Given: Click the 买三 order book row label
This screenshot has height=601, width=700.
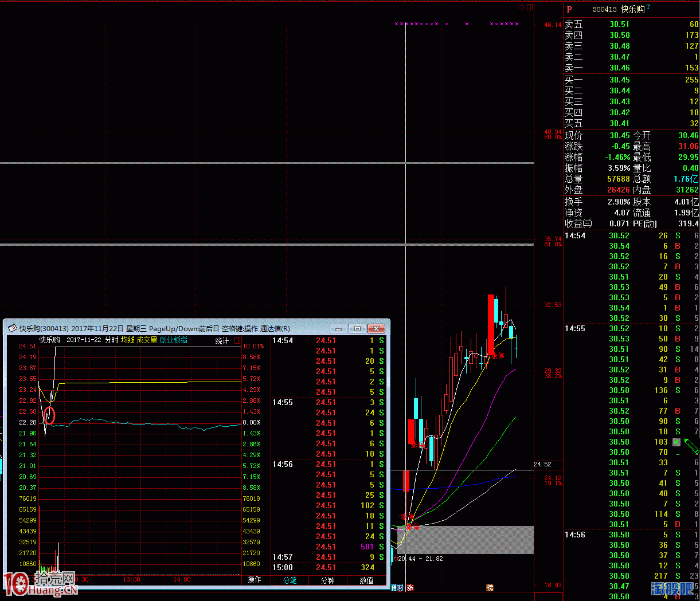Looking at the screenshot, I should pos(573,101).
